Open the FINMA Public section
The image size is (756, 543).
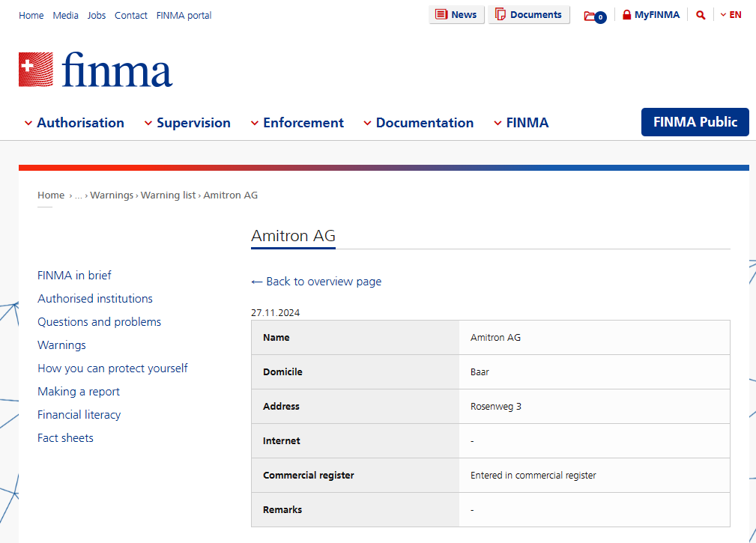click(695, 122)
